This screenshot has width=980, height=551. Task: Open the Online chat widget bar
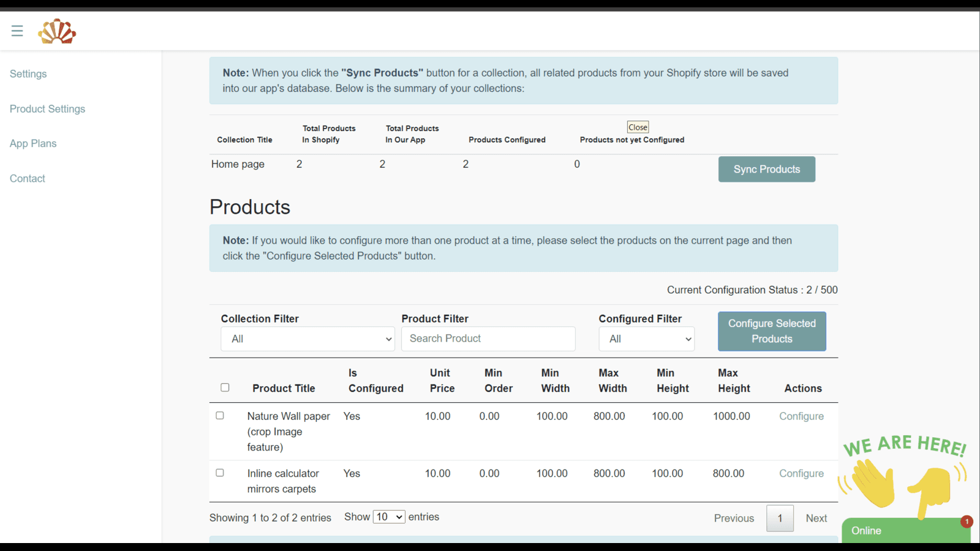900,531
